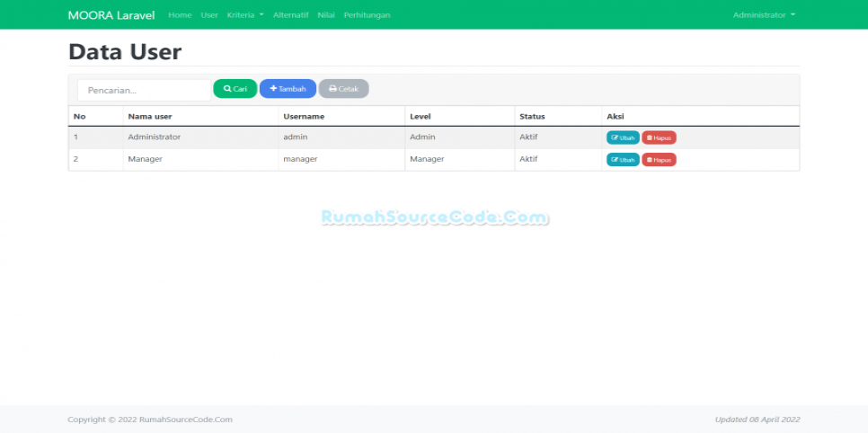Click the Cari search button
This screenshot has width=868, height=433.
point(235,89)
